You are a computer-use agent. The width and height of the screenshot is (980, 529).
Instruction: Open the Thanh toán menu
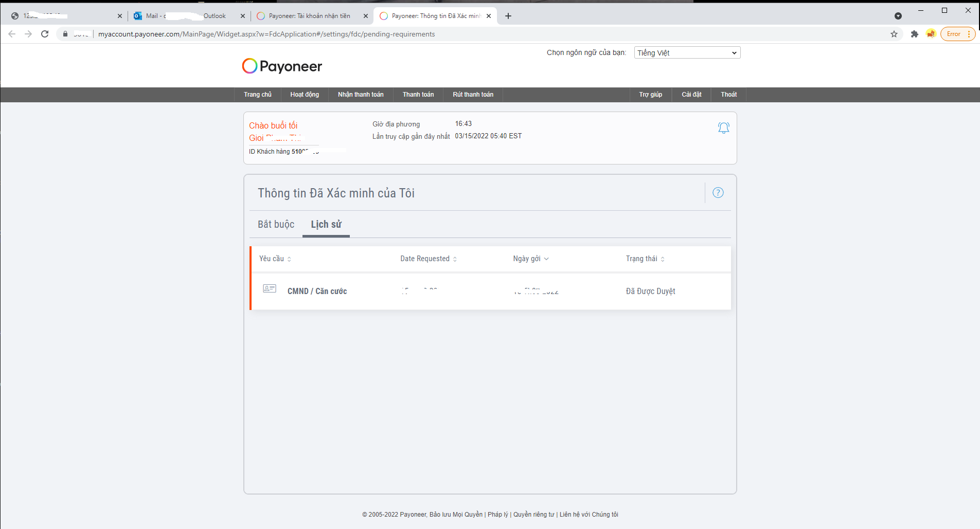(x=418, y=95)
